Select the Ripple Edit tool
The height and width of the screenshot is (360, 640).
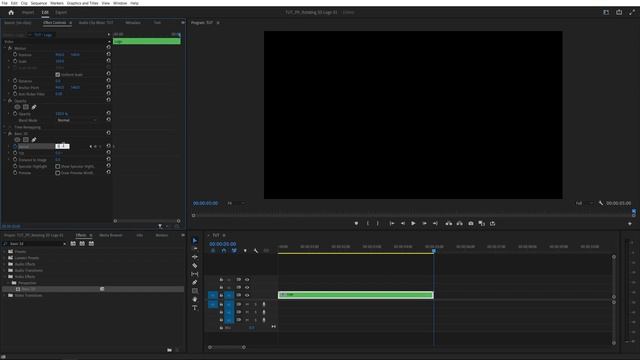195,257
